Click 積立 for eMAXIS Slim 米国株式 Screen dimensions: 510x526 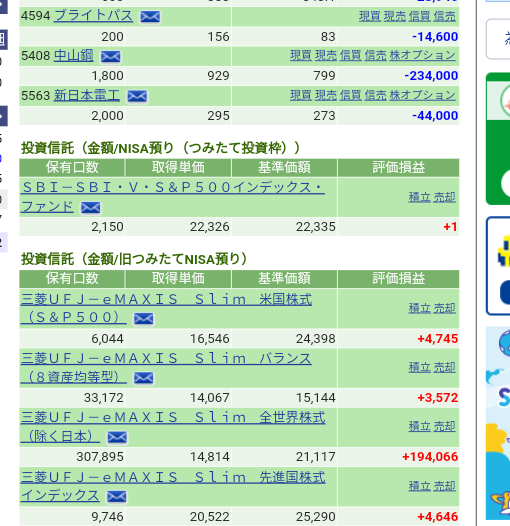pyautogui.click(x=420, y=308)
